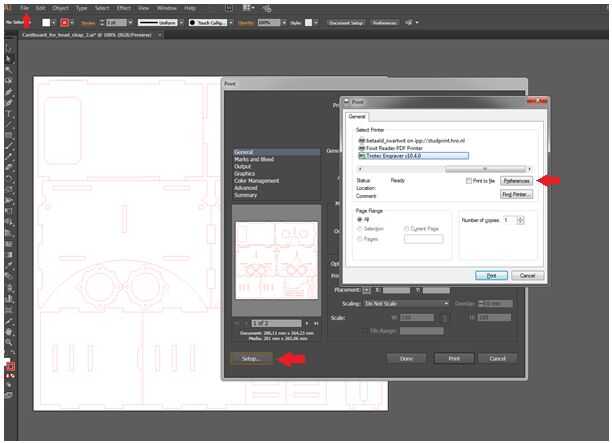The image size is (612, 443).
Task: Open the View menu
Action: click(144, 8)
